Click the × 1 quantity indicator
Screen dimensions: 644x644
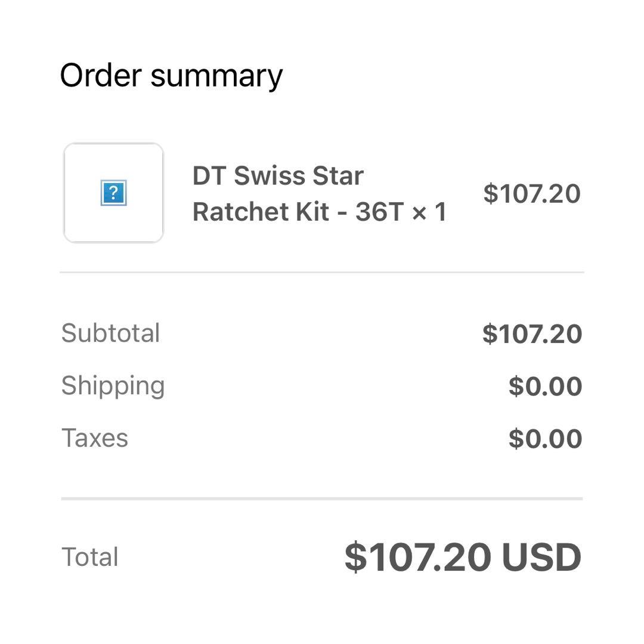[429, 212]
